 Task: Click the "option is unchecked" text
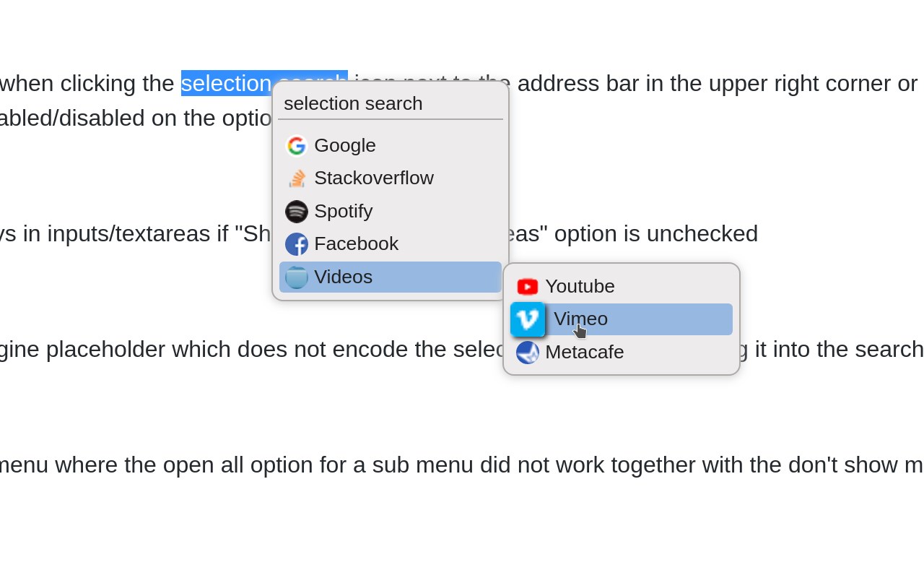[655, 233]
